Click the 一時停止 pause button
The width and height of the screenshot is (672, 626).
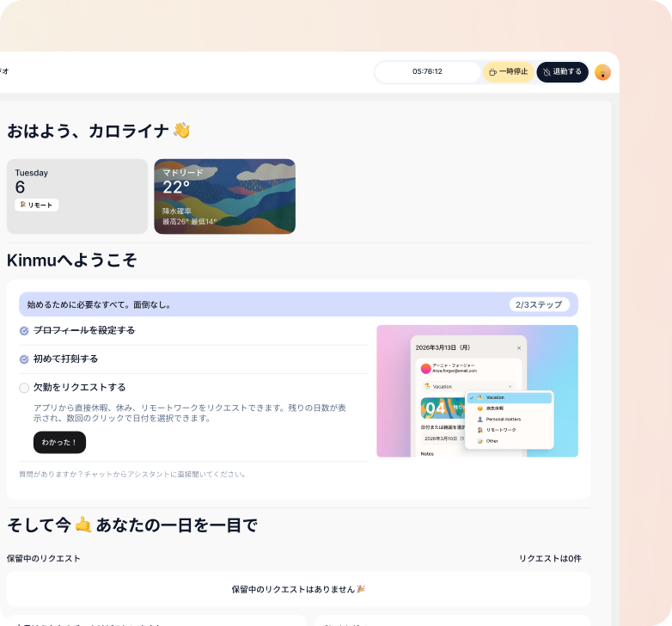coord(508,71)
